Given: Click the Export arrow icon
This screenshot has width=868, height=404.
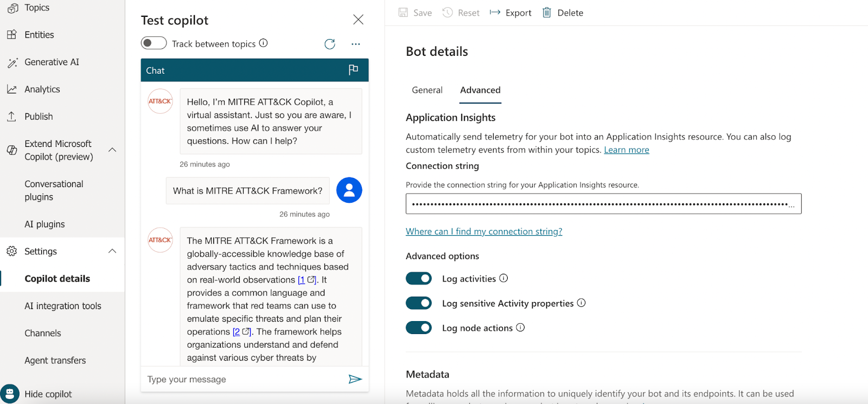Looking at the screenshot, I should 495,12.
